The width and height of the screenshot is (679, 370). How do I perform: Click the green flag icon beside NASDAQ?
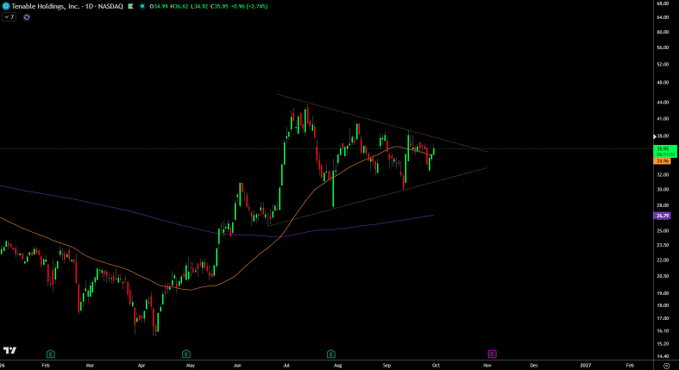click(130, 6)
